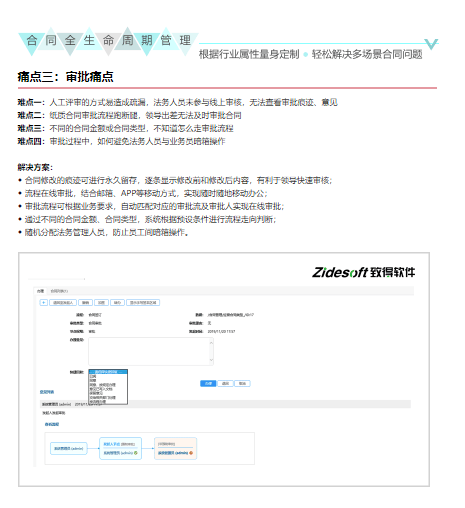Click the heading 痛点三：审批痛点

point(65,77)
